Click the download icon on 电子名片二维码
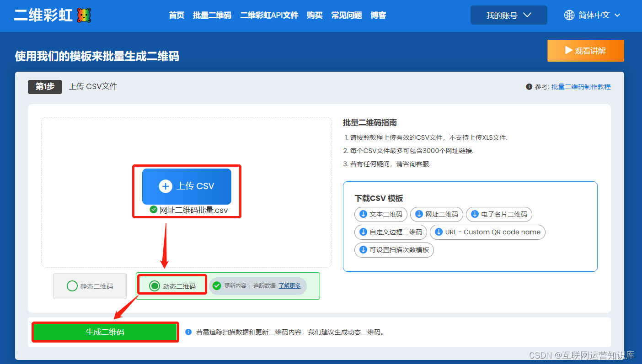 (x=475, y=214)
